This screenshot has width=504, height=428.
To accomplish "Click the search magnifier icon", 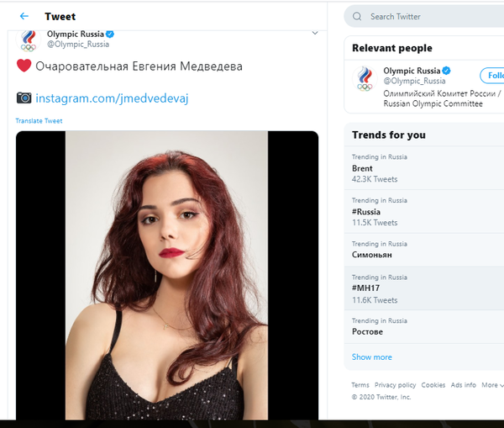I will click(357, 17).
